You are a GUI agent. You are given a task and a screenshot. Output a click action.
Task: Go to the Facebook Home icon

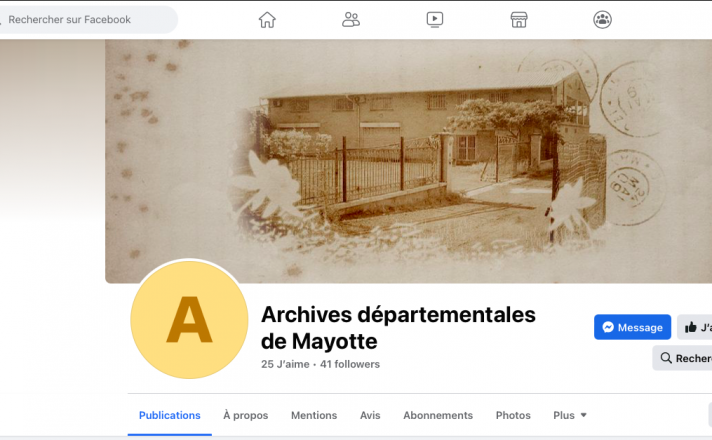(x=267, y=19)
